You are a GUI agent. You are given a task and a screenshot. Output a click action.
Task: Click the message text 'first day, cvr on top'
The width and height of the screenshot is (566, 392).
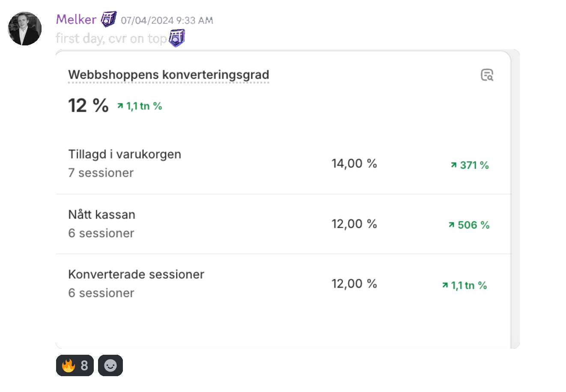pyautogui.click(x=111, y=39)
